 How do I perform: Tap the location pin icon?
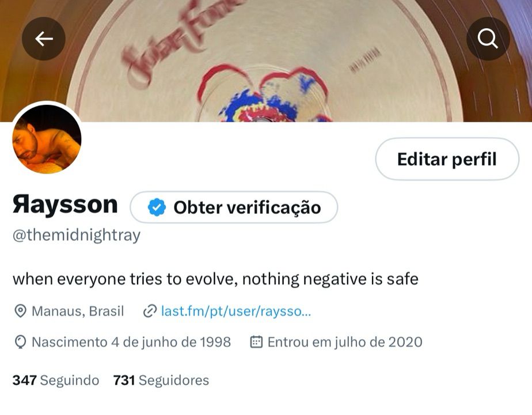(20, 311)
